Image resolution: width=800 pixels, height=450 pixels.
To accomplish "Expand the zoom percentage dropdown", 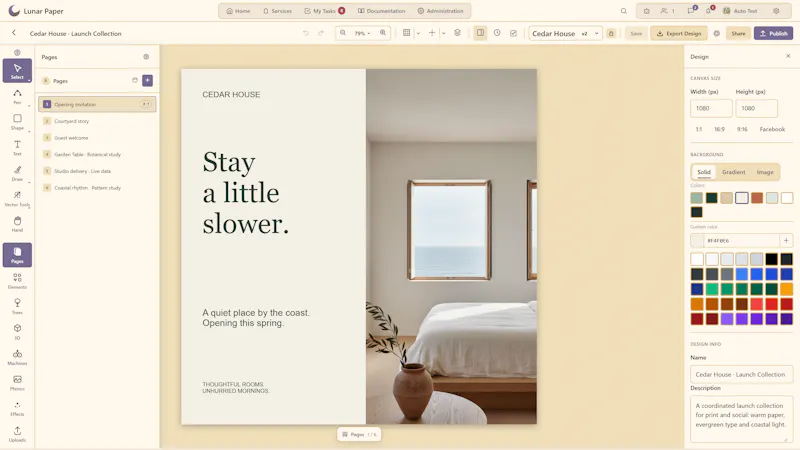I will click(x=362, y=33).
